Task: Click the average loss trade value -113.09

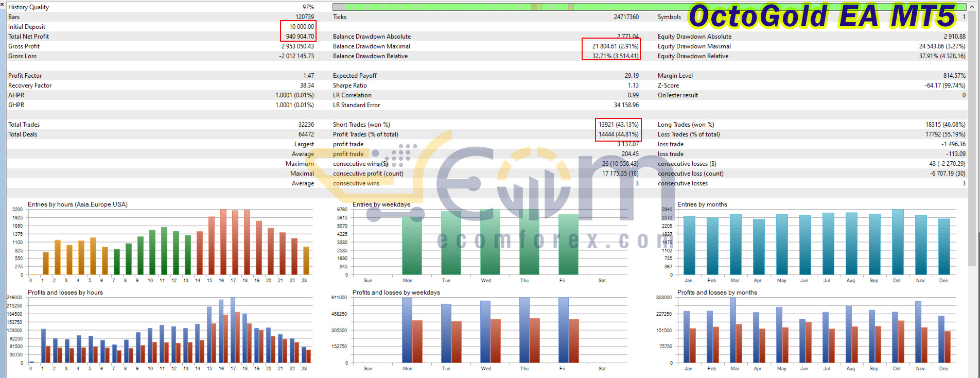Action: point(956,154)
